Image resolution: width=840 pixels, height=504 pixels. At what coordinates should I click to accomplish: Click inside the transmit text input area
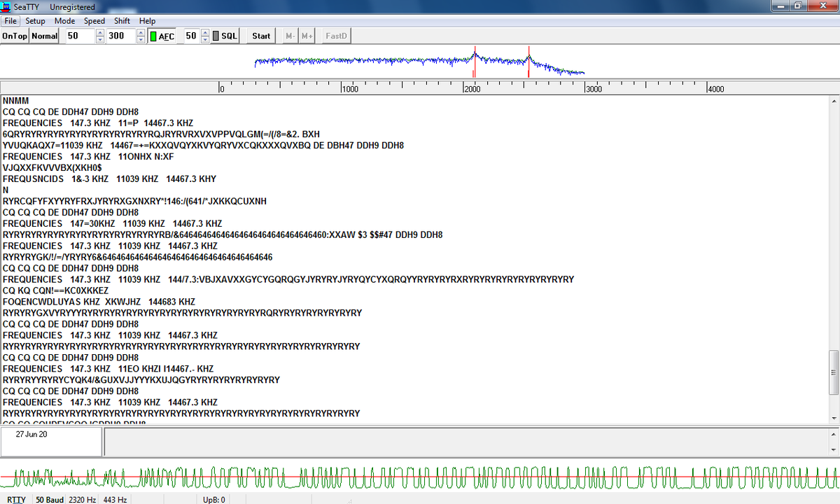465,442
